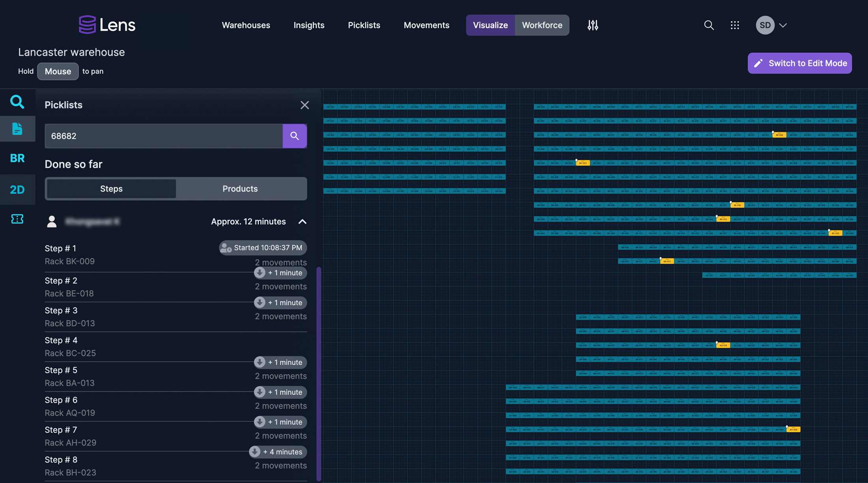
Task: Click the Switch to Edit Mode button
Action: click(799, 63)
